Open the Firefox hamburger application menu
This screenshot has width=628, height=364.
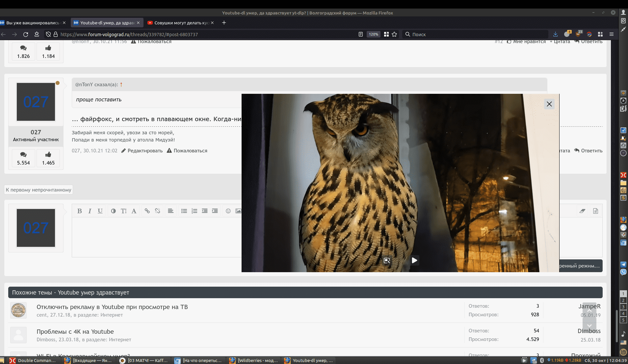612,34
